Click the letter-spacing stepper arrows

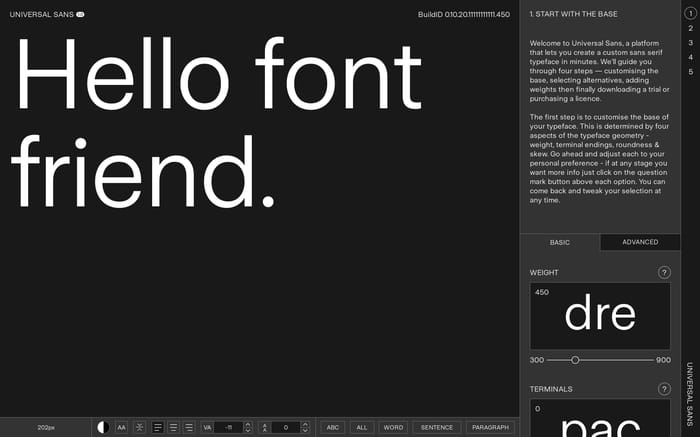click(x=248, y=427)
